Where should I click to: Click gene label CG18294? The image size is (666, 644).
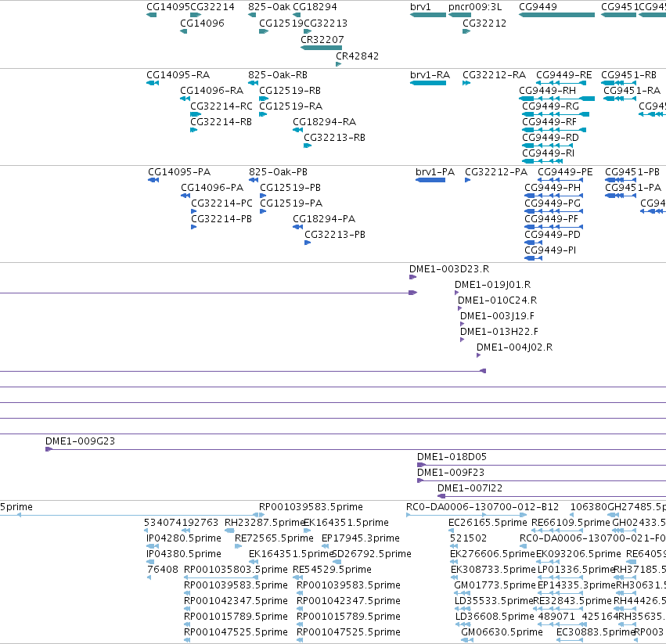tap(315, 7)
